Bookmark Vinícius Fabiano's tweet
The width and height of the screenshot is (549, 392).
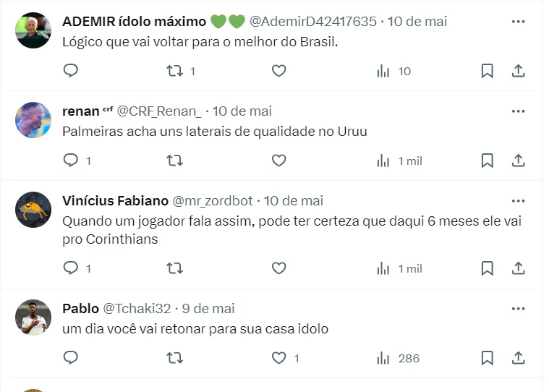pyautogui.click(x=487, y=268)
